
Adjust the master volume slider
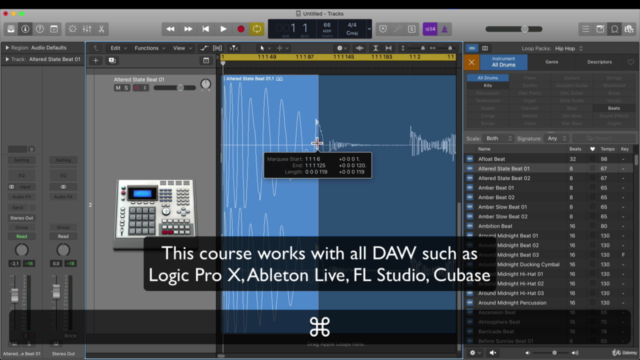pyautogui.click(x=514, y=29)
